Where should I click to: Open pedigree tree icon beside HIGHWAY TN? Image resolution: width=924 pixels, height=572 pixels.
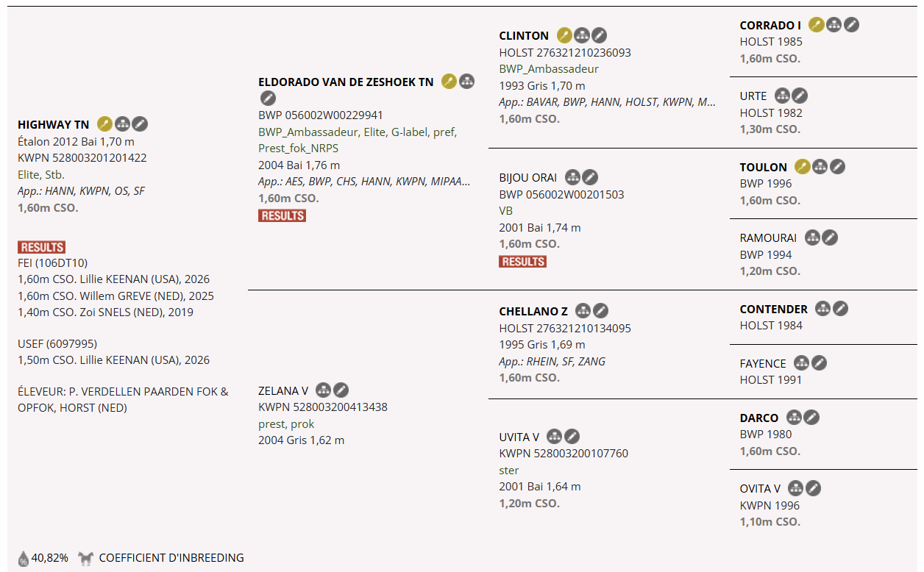[x=122, y=124]
